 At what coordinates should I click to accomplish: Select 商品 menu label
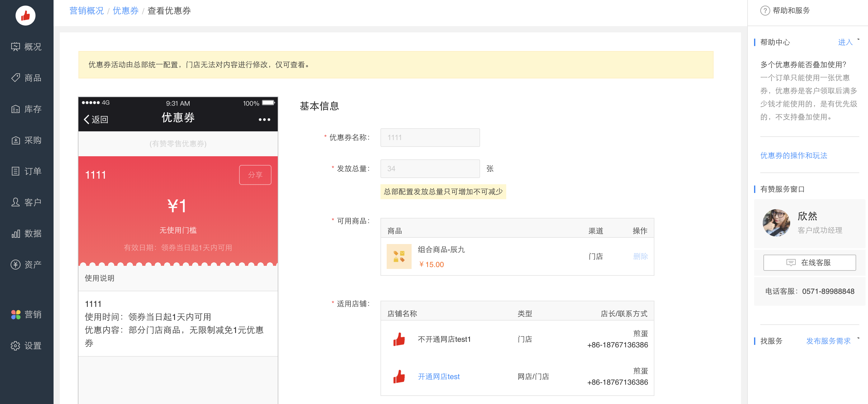(x=33, y=78)
